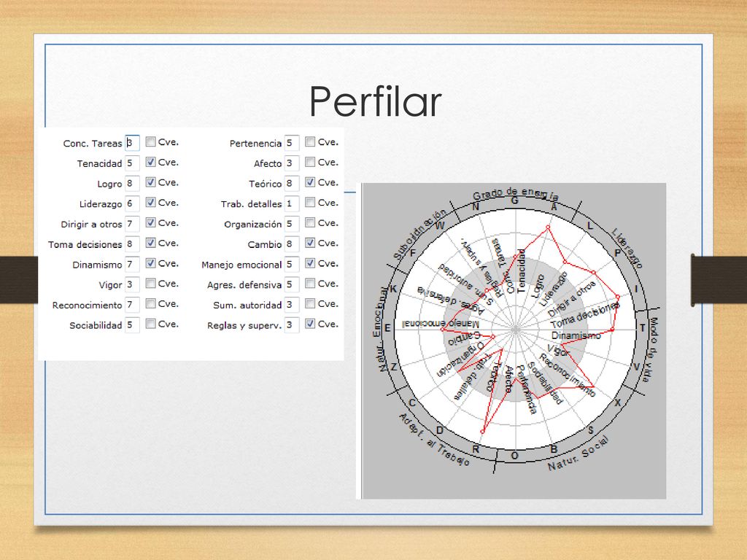747x560 pixels.
Task: Click the Toma decisiones value field
Action: [132, 244]
